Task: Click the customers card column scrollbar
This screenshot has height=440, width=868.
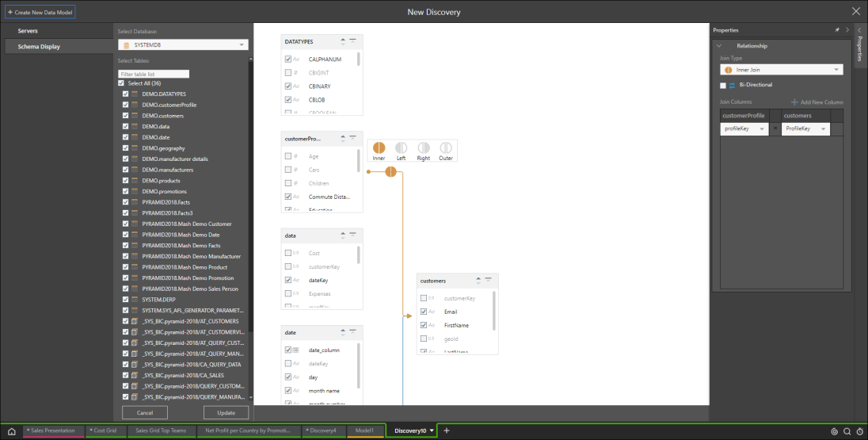Action: (494, 310)
